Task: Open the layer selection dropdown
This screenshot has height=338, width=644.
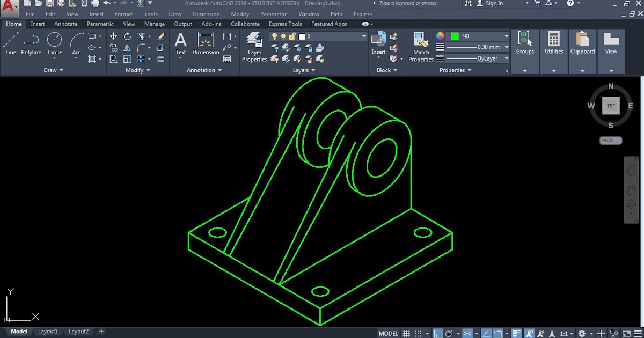Action: pos(362,38)
